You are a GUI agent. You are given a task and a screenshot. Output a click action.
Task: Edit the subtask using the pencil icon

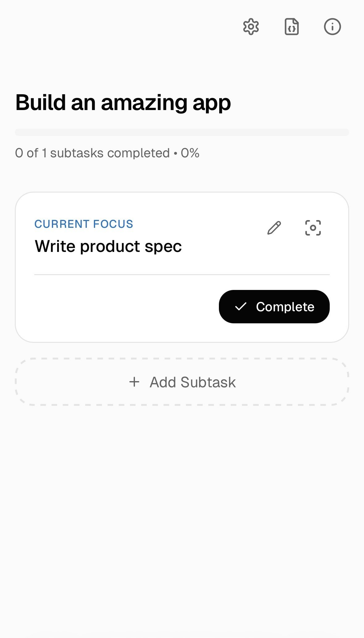coord(274,227)
